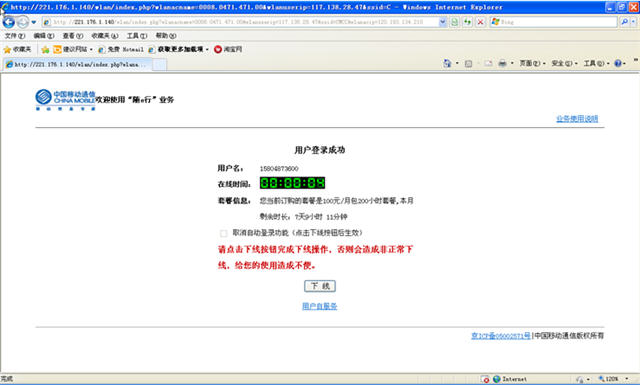Open the recent pages dropdown next to Forward

(x=34, y=22)
